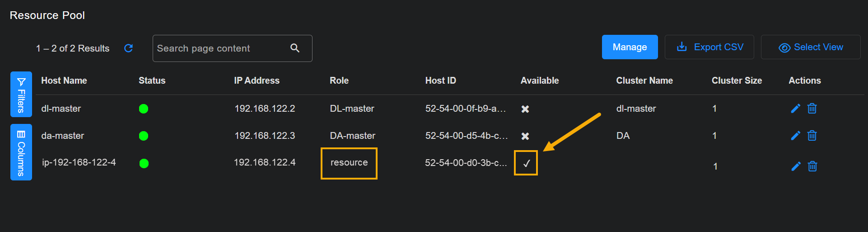Export the table using Export CSV

click(x=709, y=47)
